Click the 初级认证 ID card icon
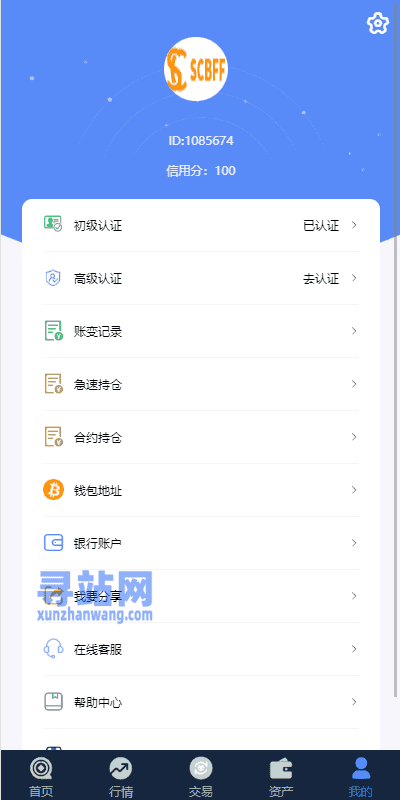This screenshot has width=400, height=800. pyautogui.click(x=53, y=224)
